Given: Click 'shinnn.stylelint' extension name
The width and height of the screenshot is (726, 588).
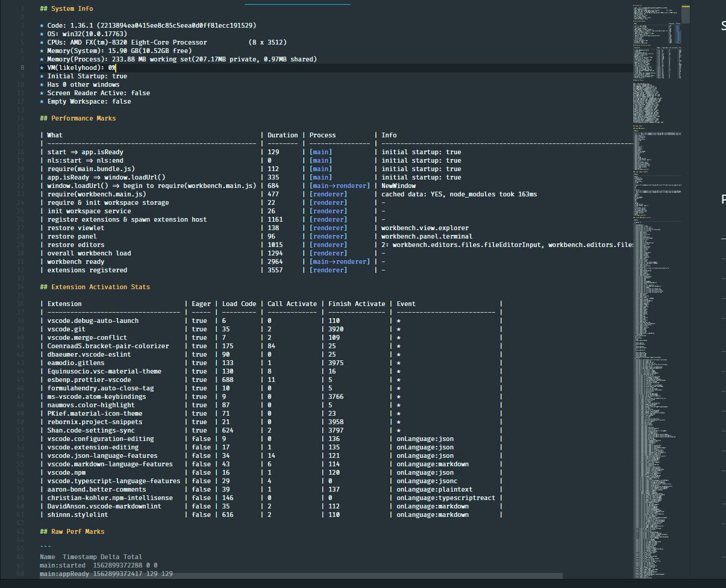Looking at the screenshot, I should tap(78, 514).
